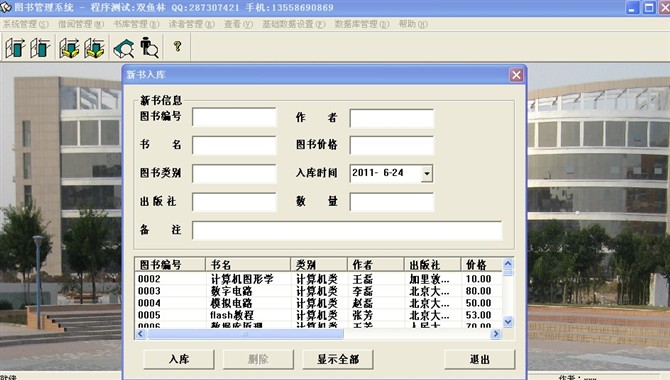
Task: Click the horizontal scrollbar thumb in the table
Action: click(x=245, y=334)
